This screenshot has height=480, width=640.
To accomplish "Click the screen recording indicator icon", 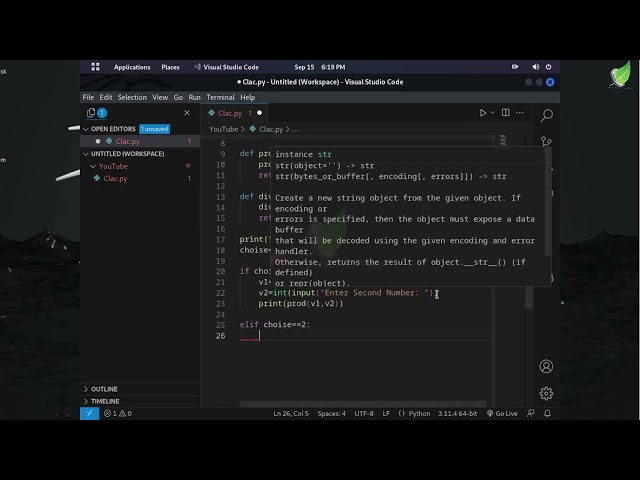I will 515,67.
